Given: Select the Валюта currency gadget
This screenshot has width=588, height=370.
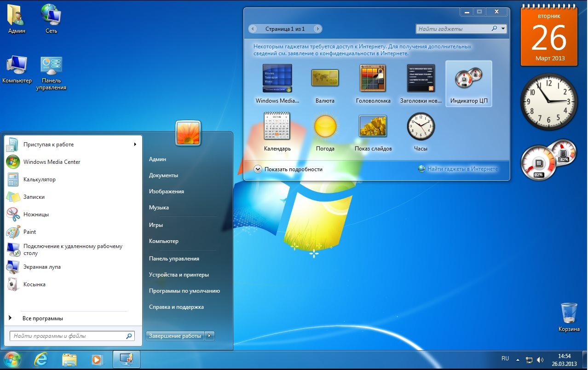Looking at the screenshot, I should click(x=325, y=78).
